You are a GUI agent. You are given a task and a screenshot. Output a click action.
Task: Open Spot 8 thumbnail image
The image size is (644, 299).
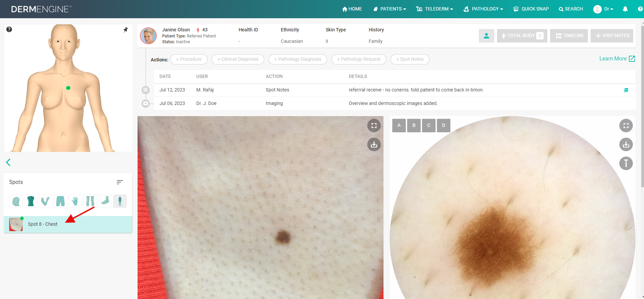pos(16,224)
